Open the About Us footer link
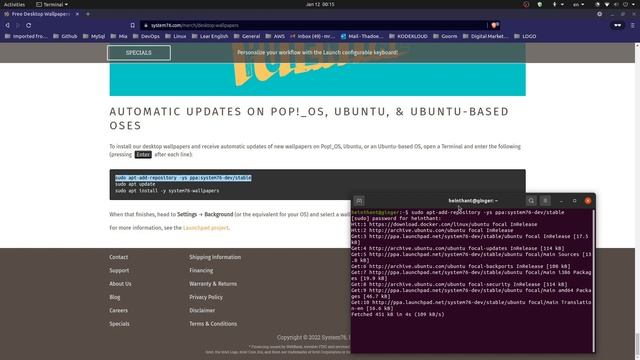 [120, 284]
